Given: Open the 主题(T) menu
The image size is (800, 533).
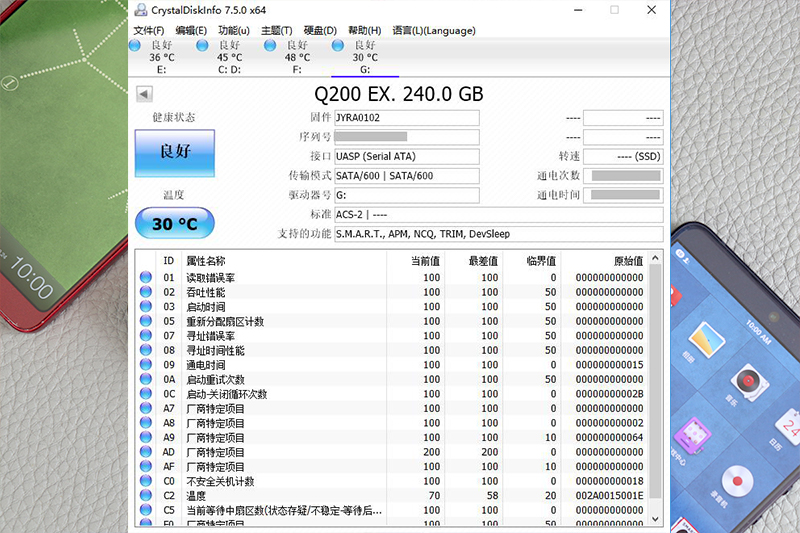Looking at the screenshot, I should [277, 31].
